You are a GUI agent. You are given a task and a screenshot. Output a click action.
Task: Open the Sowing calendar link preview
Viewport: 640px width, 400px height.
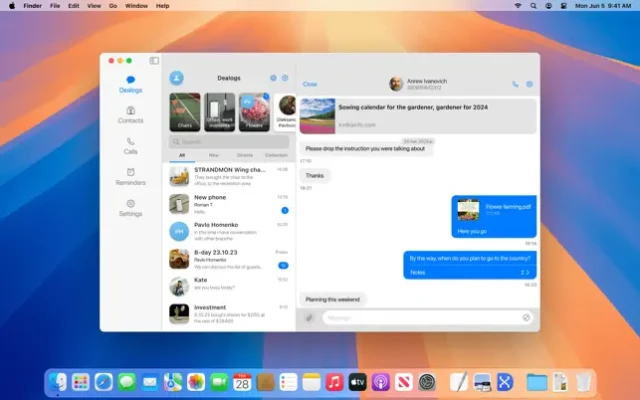point(418,116)
